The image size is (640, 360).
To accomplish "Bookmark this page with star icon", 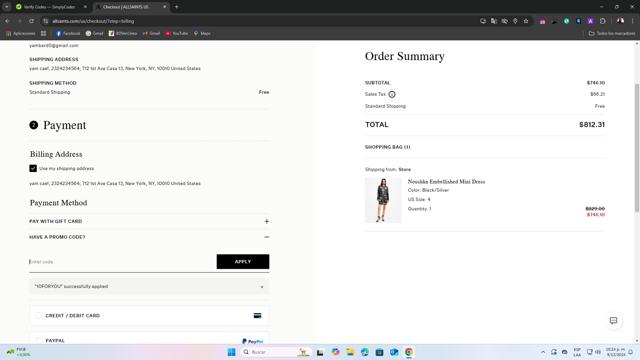I will [526, 21].
